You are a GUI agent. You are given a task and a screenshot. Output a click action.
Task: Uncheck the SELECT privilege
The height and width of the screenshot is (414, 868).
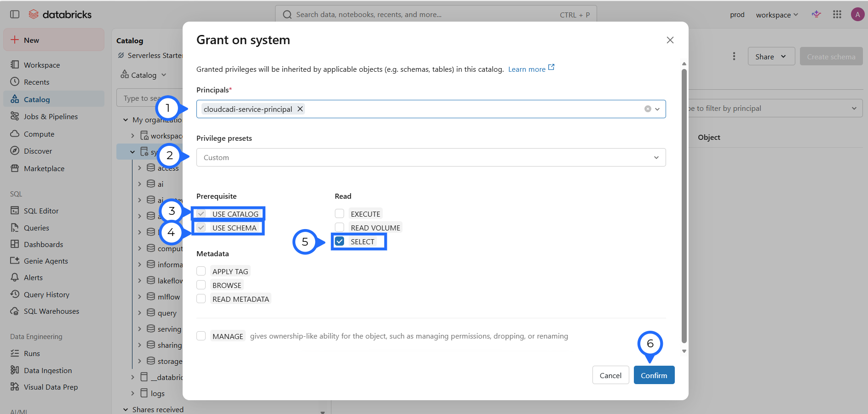[x=339, y=241]
